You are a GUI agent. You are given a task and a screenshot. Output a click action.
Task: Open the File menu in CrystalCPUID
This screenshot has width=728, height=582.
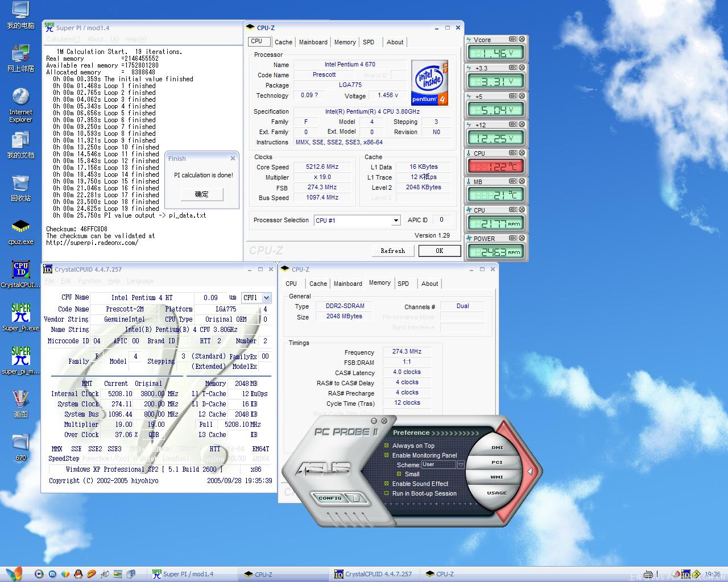pos(49,281)
